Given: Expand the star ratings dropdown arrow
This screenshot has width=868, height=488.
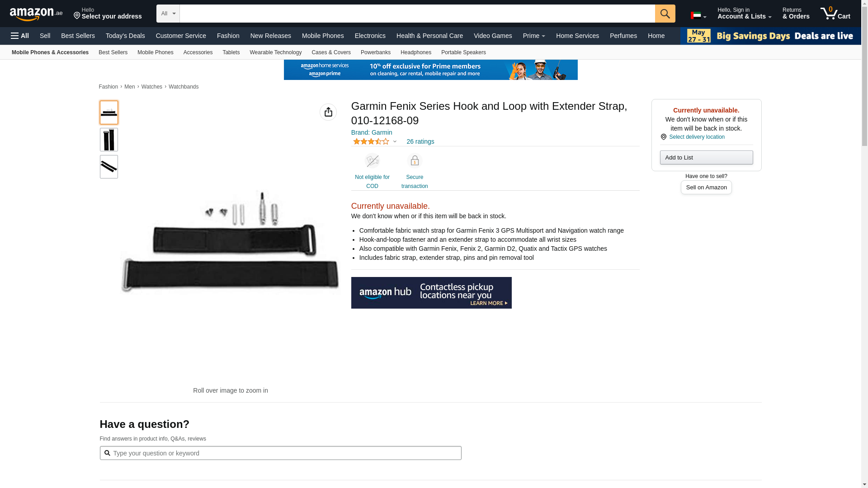Looking at the screenshot, I should [x=395, y=141].
